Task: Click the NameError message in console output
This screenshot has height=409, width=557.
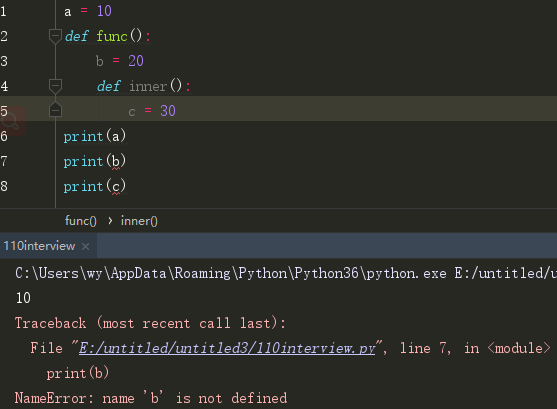Action: coord(151,398)
